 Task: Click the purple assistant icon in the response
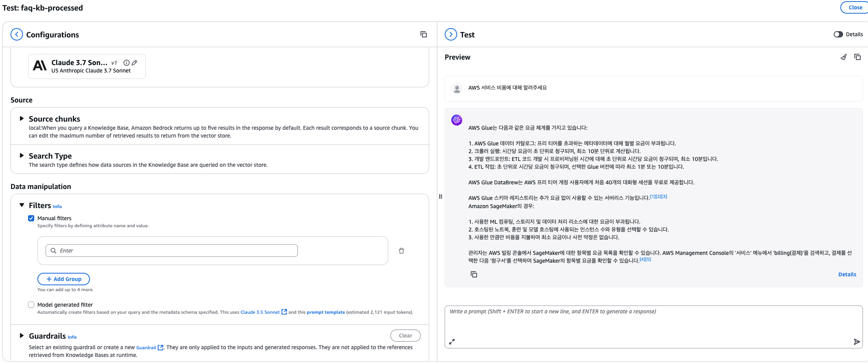click(457, 120)
